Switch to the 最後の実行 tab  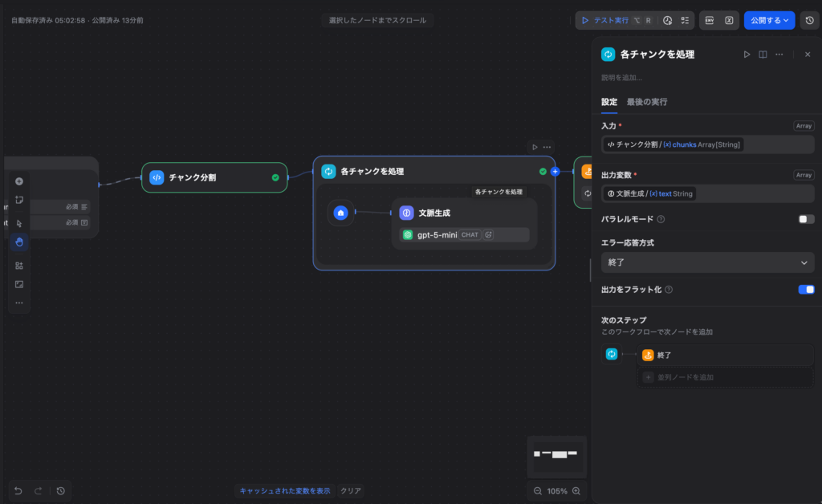click(x=649, y=102)
